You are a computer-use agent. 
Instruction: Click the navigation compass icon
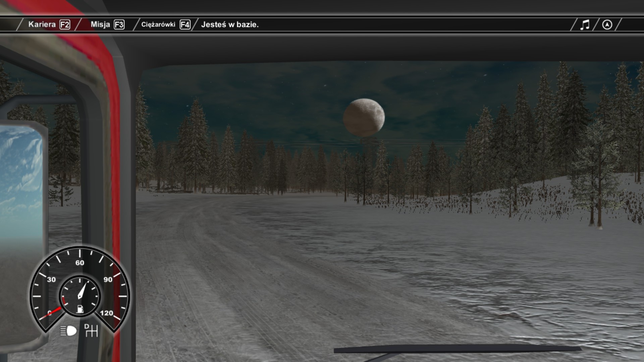607,25
